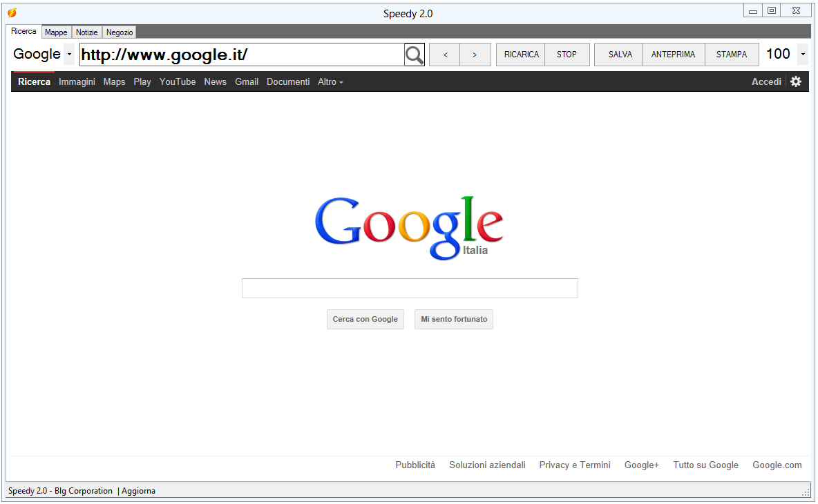
Task: Open Documenti in Google bar
Action: tap(288, 82)
